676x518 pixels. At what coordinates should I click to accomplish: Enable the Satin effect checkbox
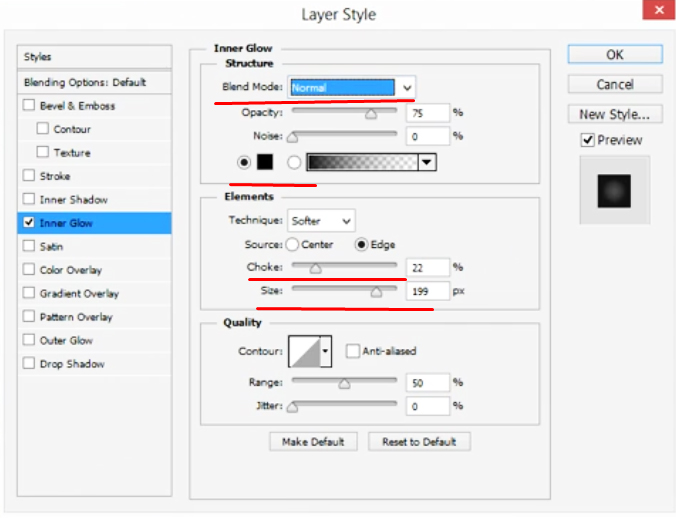point(29,246)
